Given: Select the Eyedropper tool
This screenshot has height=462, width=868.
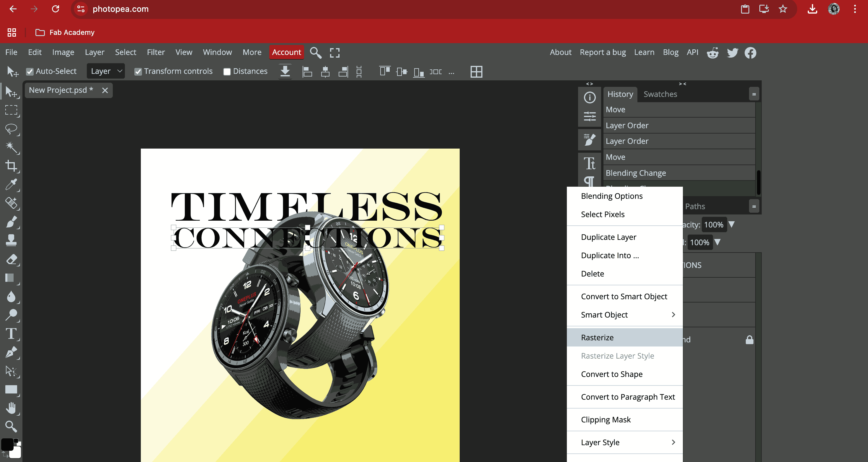Looking at the screenshot, I should coord(11,184).
